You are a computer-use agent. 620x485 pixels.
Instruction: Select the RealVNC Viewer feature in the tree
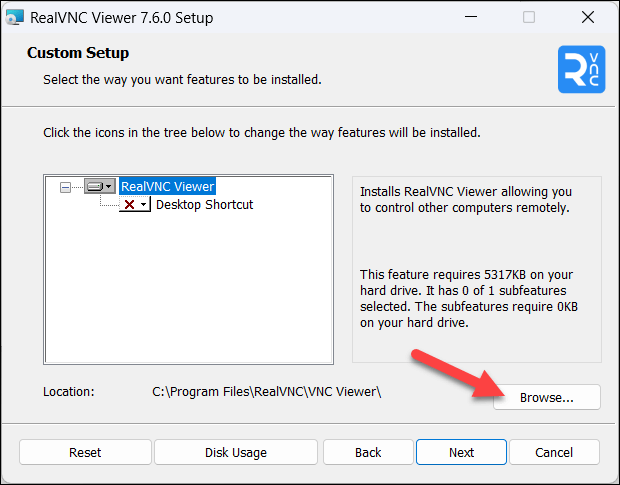pos(167,186)
